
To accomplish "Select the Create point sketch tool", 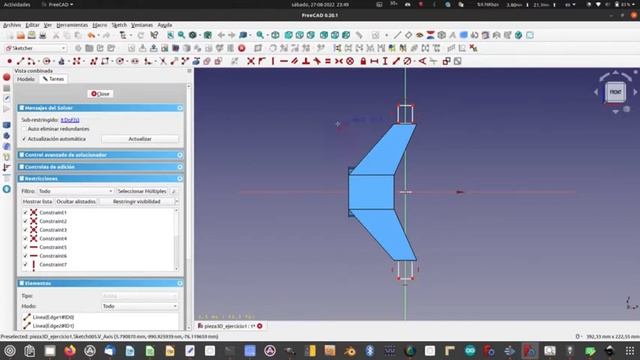I will 9,61.
